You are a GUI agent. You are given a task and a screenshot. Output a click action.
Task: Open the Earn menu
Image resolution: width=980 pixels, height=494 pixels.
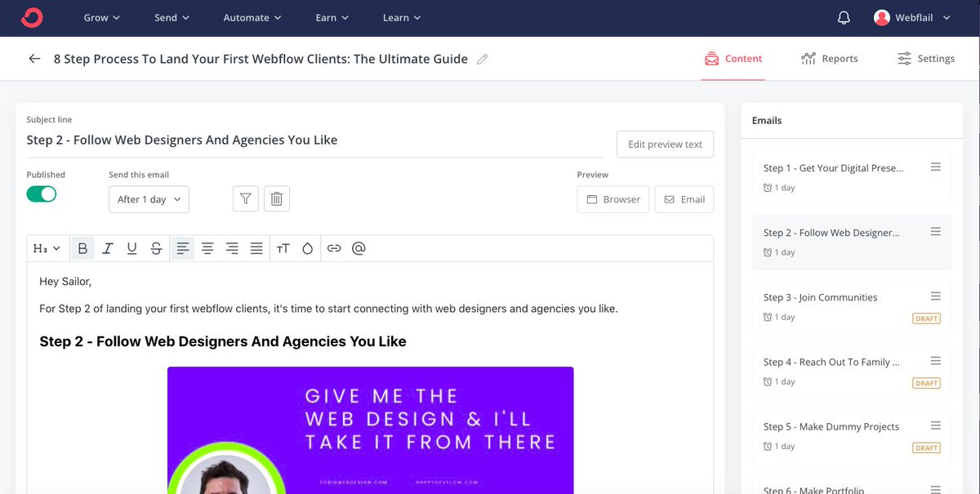(332, 18)
